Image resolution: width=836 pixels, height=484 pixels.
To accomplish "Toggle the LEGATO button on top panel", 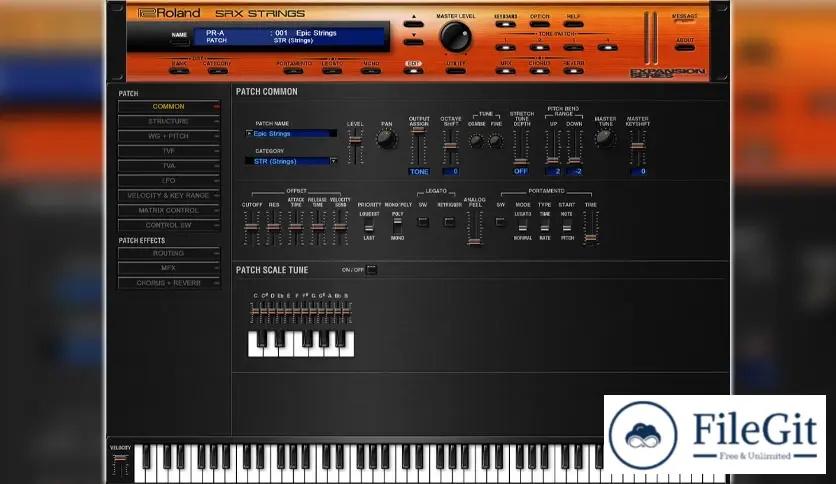I will point(332,71).
